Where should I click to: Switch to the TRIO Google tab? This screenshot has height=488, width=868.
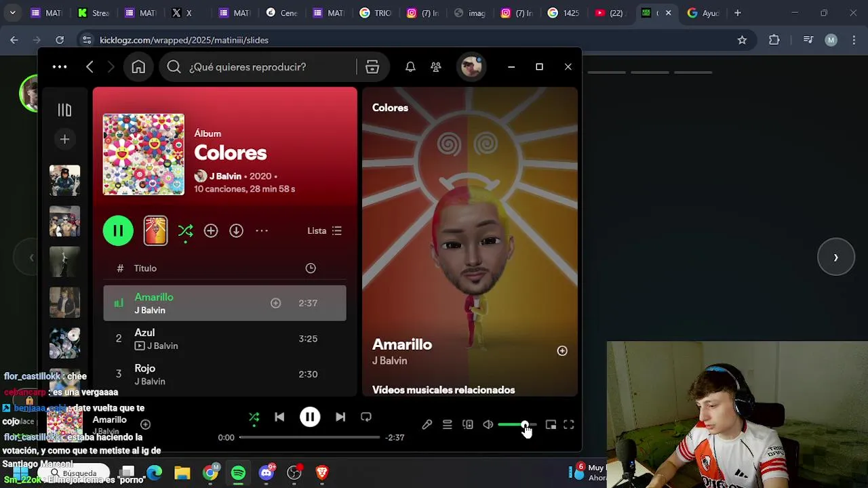coord(375,13)
